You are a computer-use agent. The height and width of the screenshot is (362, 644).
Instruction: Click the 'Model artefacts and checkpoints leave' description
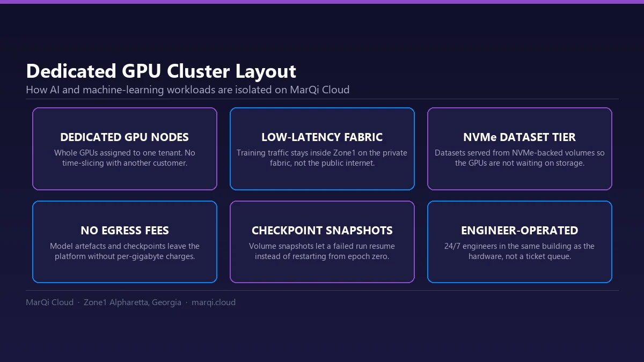tap(125, 251)
